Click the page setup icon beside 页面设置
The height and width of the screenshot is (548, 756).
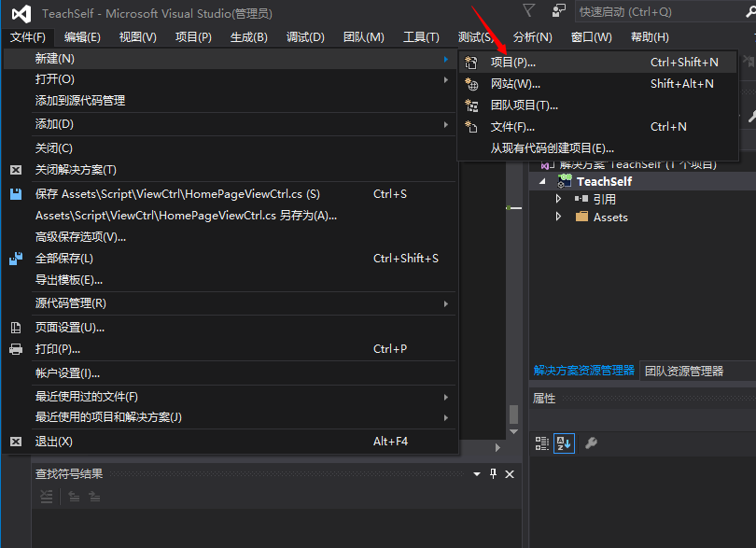(16, 328)
